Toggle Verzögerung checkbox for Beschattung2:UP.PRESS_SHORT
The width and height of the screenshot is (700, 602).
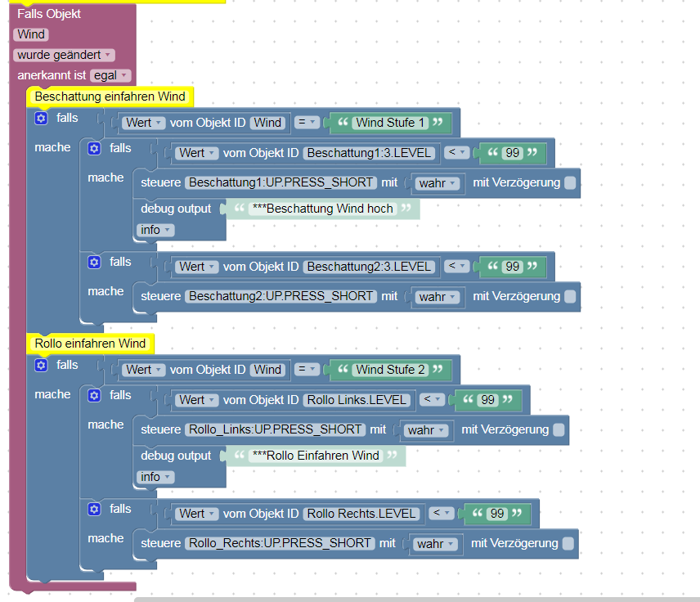point(570,297)
